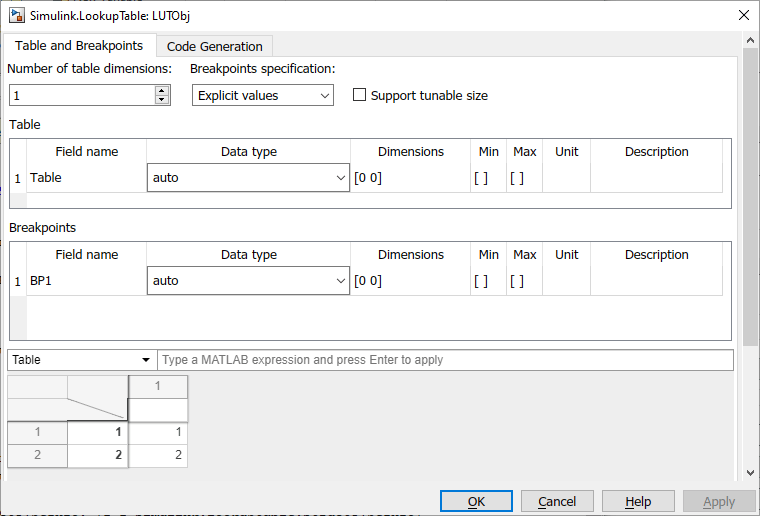This screenshot has width=760, height=516.
Task: Switch to the Code Generation tab
Action: (x=214, y=47)
